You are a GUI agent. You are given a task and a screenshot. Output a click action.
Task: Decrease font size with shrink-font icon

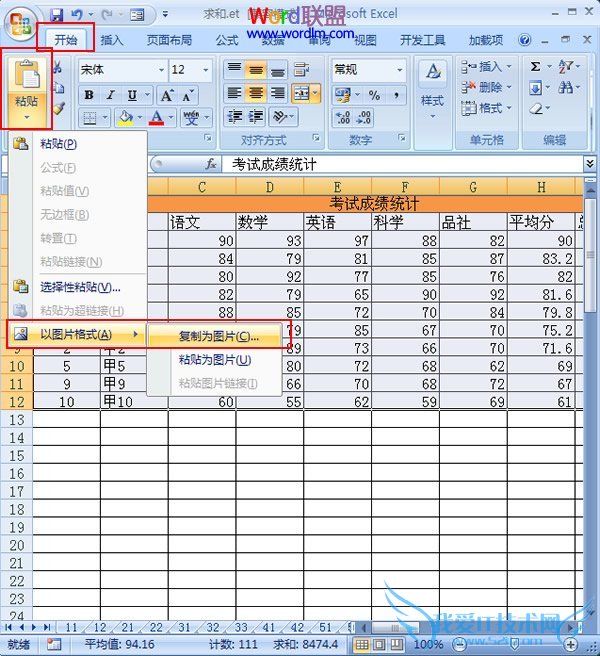(188, 96)
